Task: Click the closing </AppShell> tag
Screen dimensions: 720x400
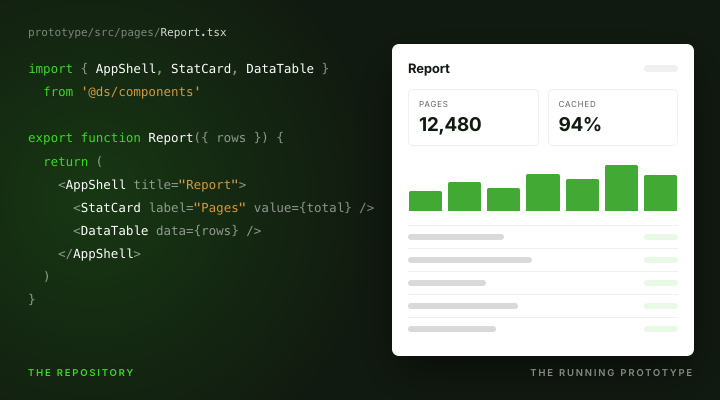Action: tap(99, 254)
